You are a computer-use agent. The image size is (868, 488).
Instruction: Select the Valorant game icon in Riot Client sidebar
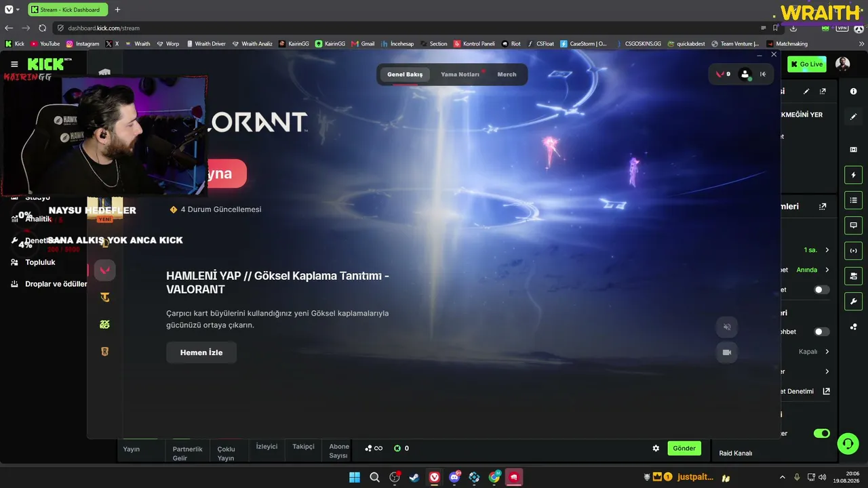point(104,270)
